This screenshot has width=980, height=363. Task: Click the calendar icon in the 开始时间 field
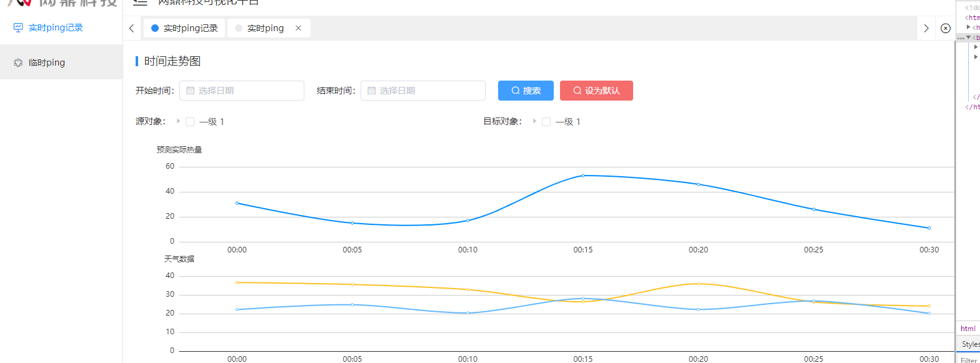point(191,91)
